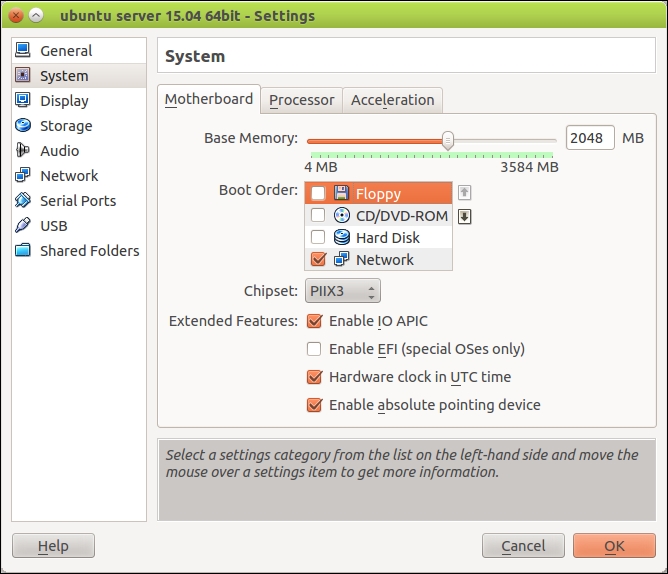Enable the Hard Disk boot checkbox
The height and width of the screenshot is (574, 668).
318,238
